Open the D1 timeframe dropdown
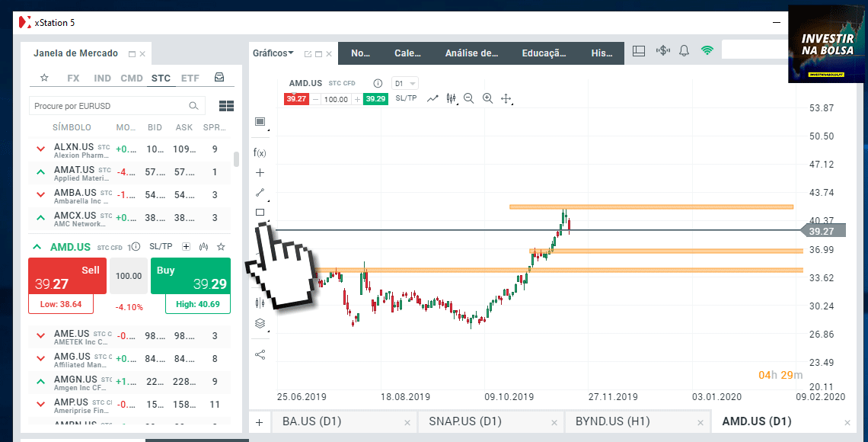Image resolution: width=868 pixels, height=442 pixels. pyautogui.click(x=405, y=84)
